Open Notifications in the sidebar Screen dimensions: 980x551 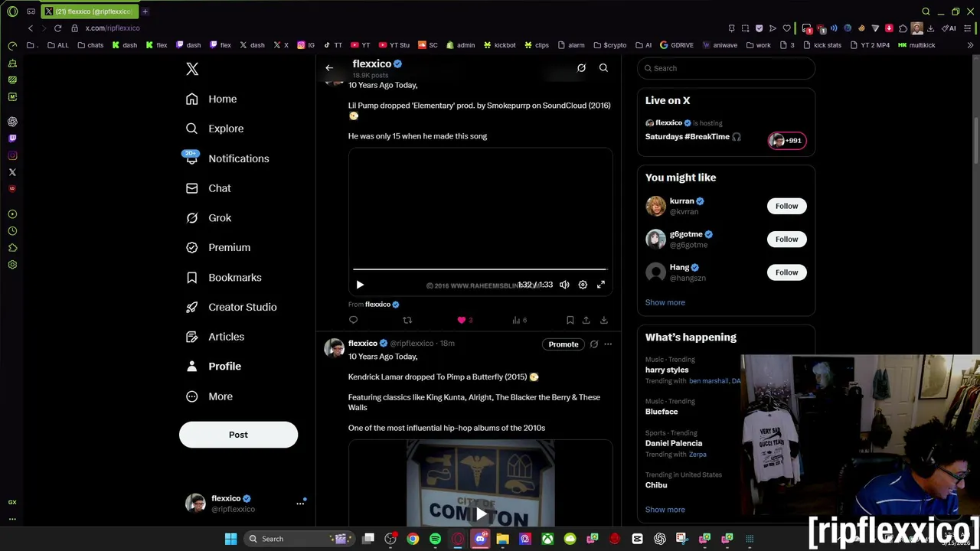tap(227, 158)
